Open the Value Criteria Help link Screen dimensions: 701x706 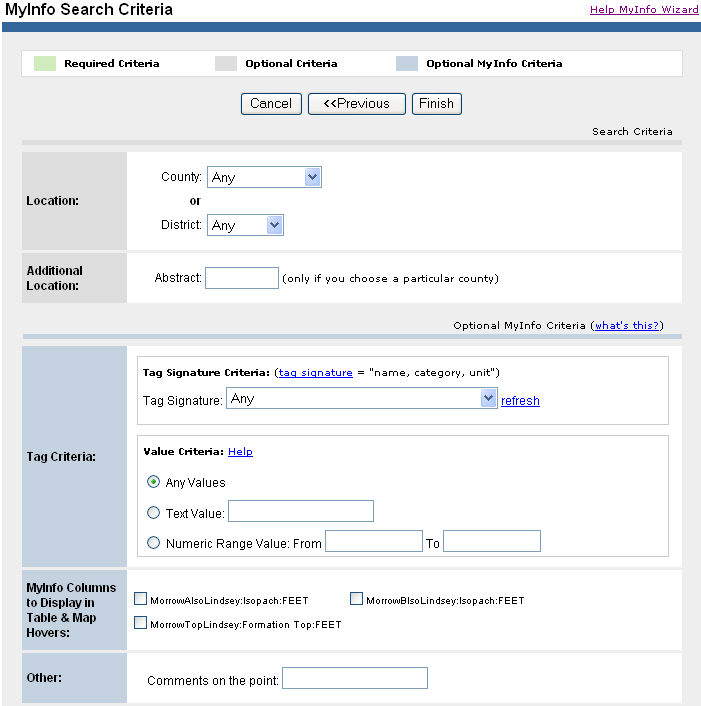[x=240, y=452]
